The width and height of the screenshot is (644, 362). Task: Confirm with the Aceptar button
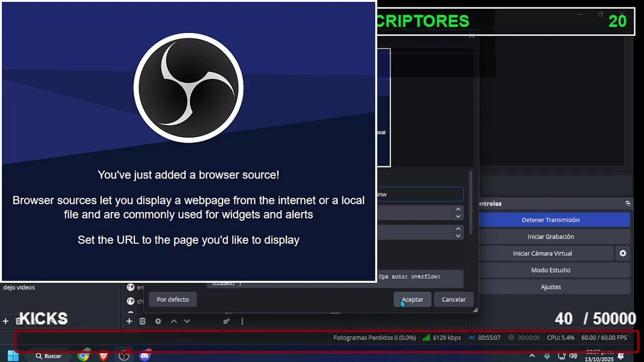tap(413, 300)
